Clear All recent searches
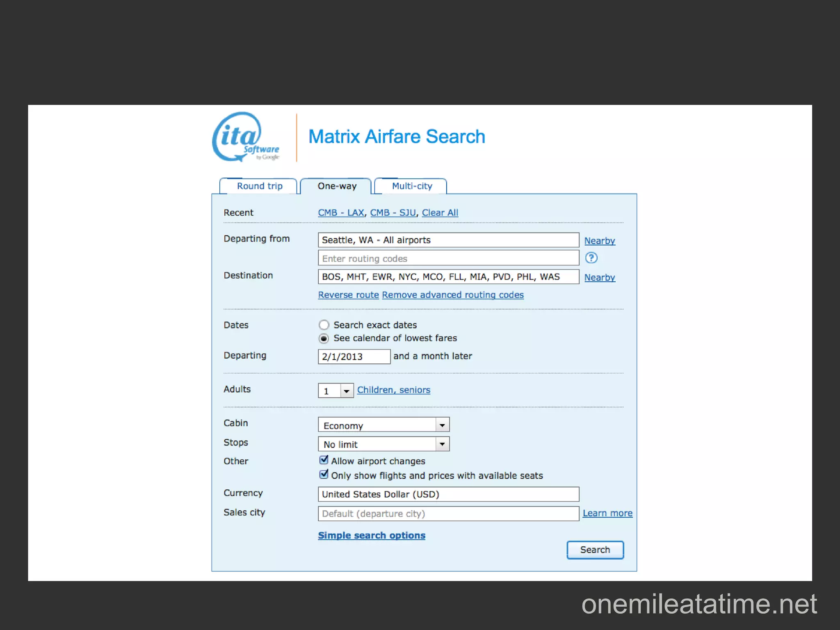This screenshot has width=840, height=630. [440, 213]
